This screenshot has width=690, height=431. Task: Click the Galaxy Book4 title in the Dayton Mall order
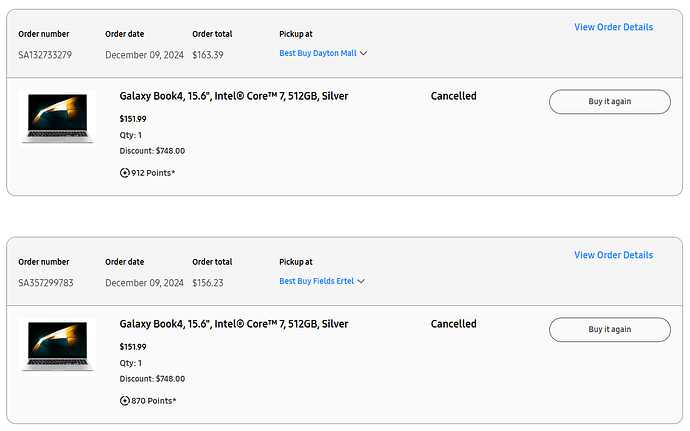[x=233, y=96]
